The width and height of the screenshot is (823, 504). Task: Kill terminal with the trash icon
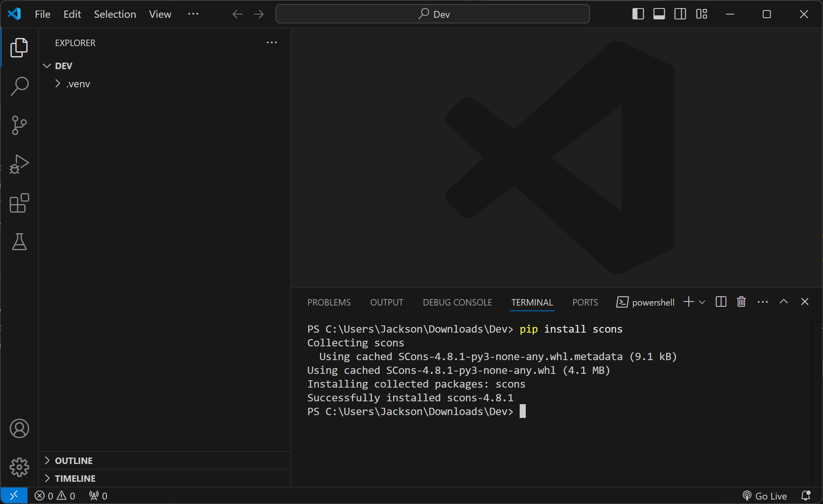click(x=741, y=302)
